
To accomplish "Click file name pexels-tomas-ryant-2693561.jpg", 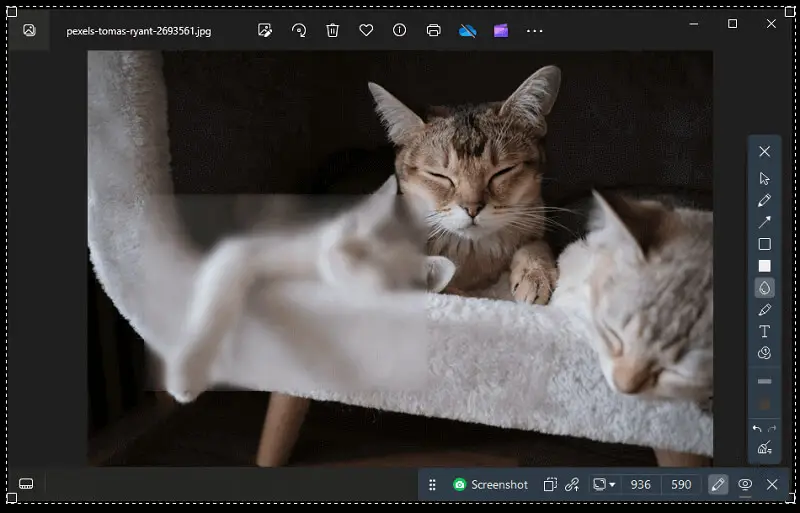I will click(139, 31).
